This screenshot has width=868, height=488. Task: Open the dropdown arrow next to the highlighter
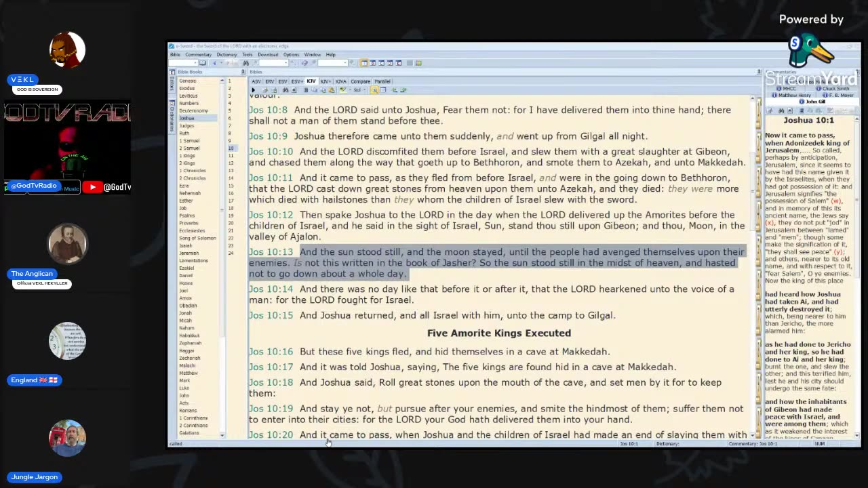tap(351, 90)
